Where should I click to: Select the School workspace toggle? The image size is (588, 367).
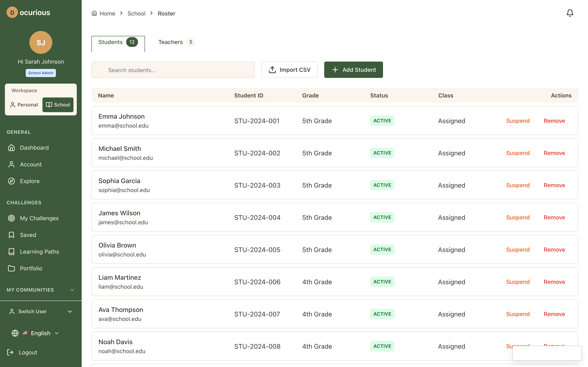[x=58, y=105]
